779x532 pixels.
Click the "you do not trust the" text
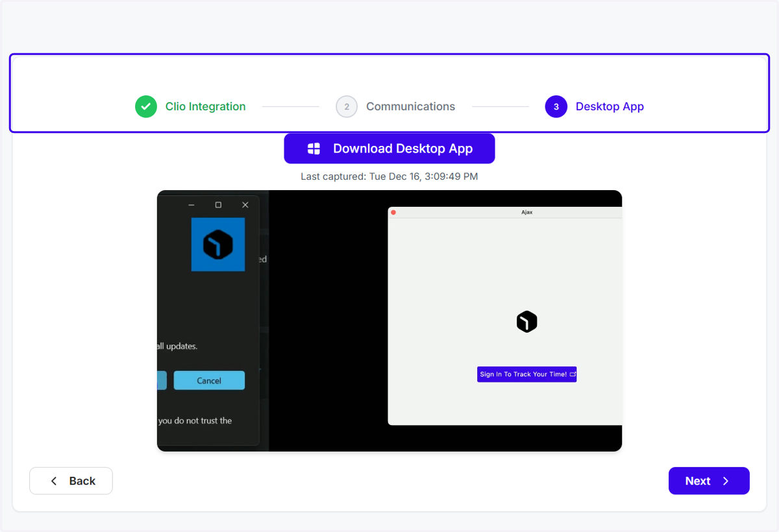coord(195,420)
